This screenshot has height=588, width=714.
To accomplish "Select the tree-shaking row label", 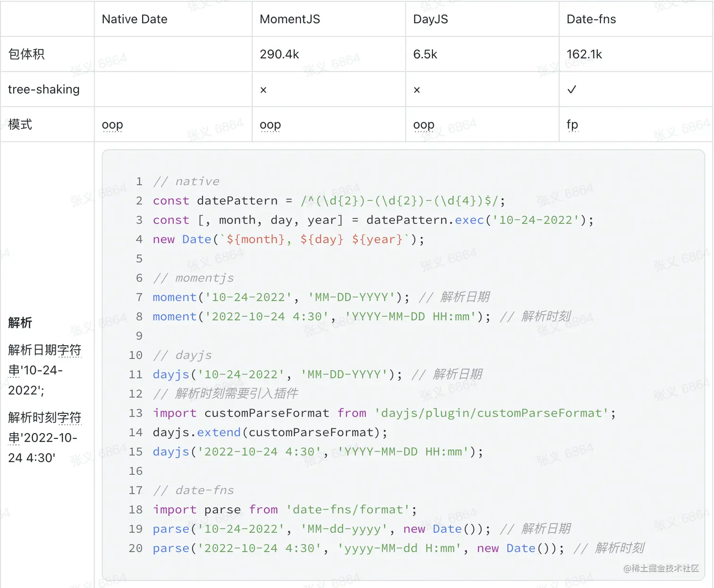I will [43, 89].
